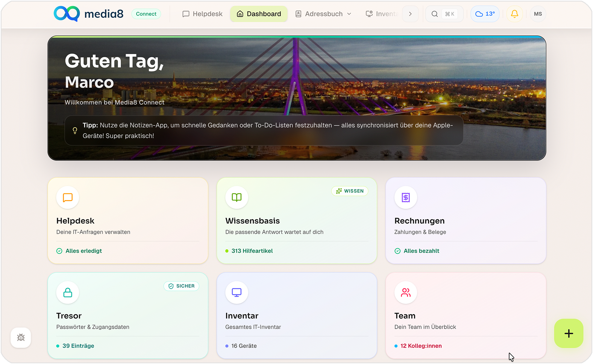Viewport: 593px width, 364px height.
Task: Click the SICHER shield badge
Action: click(181, 286)
